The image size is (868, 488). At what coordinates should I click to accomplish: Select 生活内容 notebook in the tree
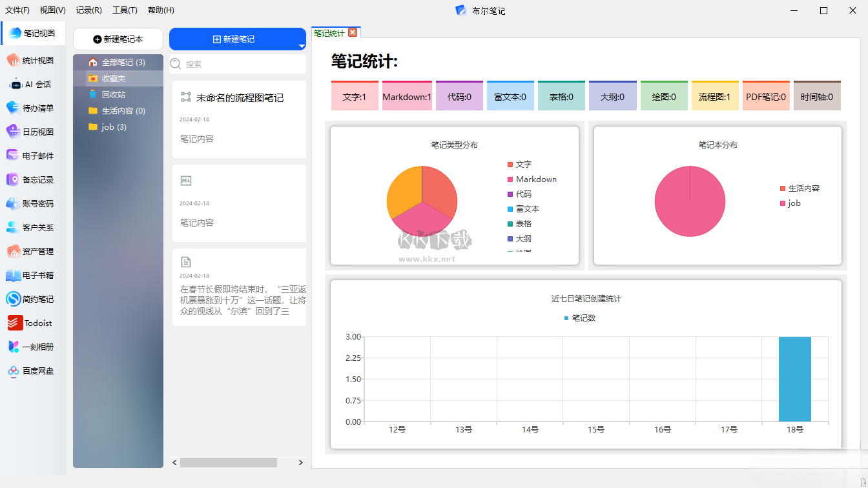[x=123, y=111]
